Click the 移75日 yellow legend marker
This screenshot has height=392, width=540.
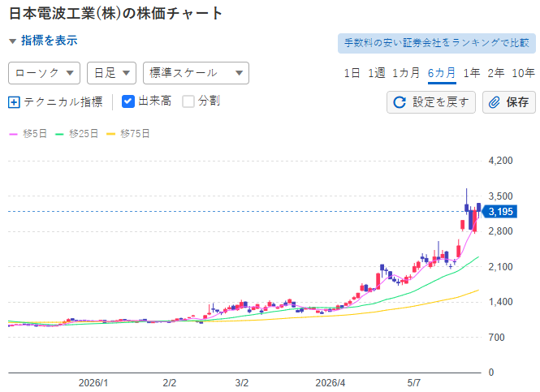tap(110, 134)
